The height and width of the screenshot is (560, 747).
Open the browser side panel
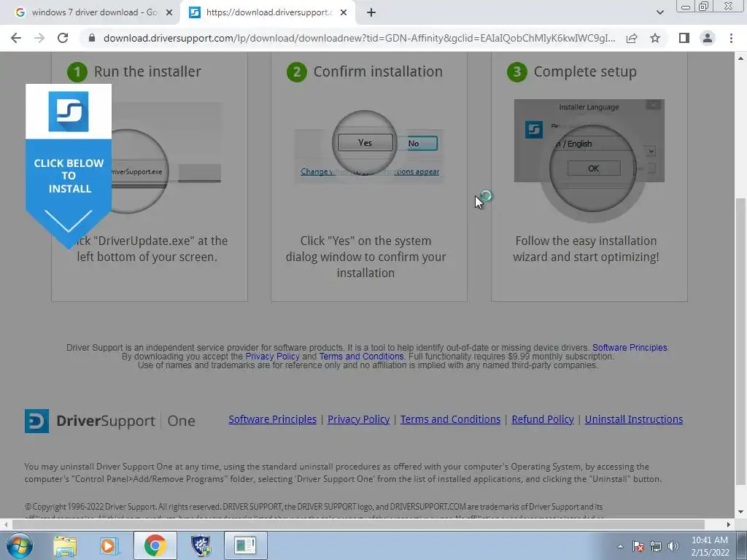click(x=684, y=38)
